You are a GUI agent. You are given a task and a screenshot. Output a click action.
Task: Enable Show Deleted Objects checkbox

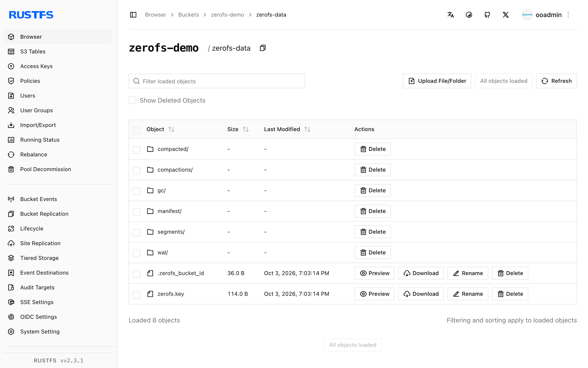click(x=133, y=100)
